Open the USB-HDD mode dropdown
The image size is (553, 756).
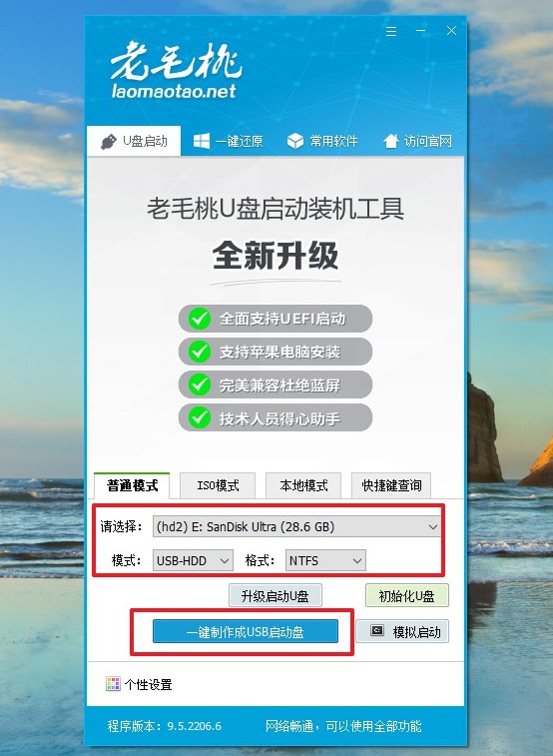193,560
